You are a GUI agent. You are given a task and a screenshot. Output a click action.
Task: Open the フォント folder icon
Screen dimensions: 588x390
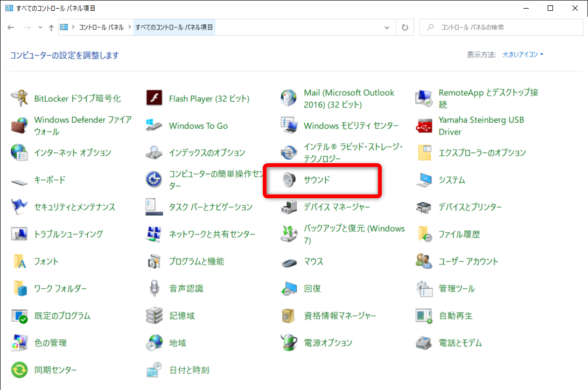[19, 261]
